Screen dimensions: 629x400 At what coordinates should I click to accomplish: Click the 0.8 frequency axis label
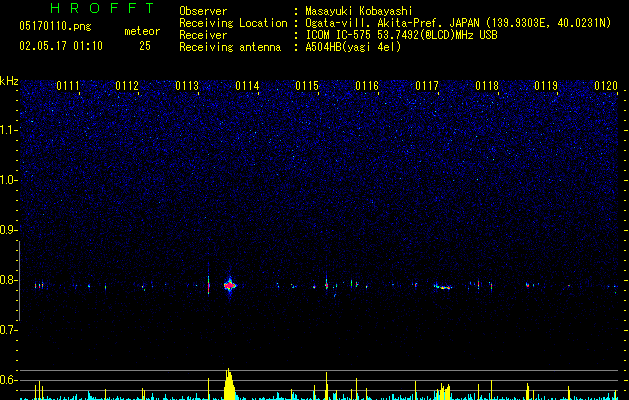pos(7,280)
